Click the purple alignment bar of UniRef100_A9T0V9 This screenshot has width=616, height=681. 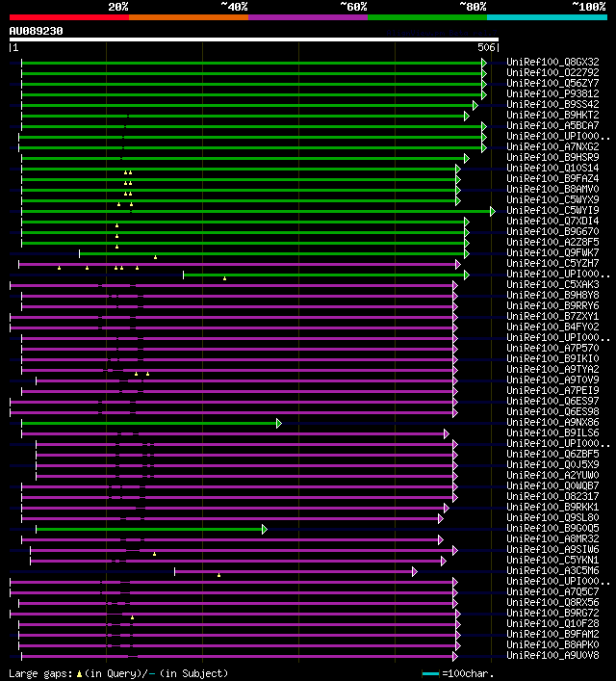pos(244,380)
